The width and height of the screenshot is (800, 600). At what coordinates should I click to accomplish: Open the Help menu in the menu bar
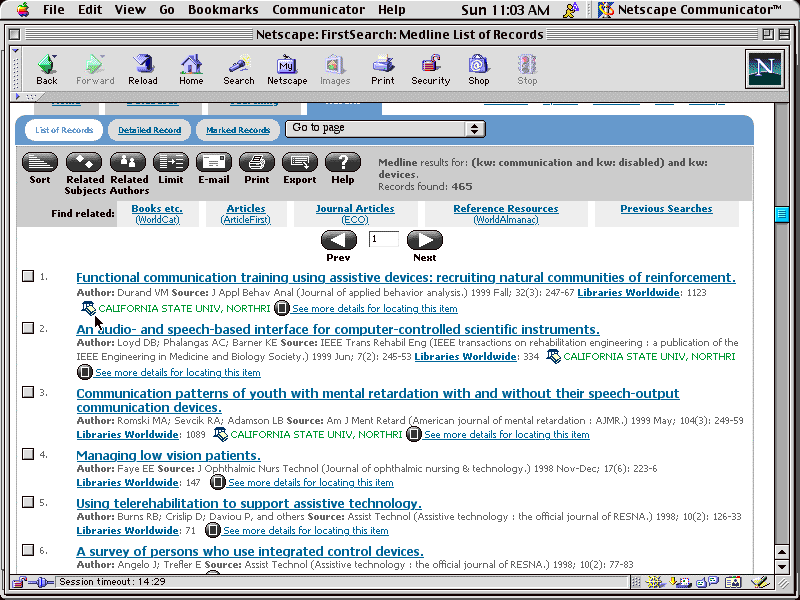[392, 9]
